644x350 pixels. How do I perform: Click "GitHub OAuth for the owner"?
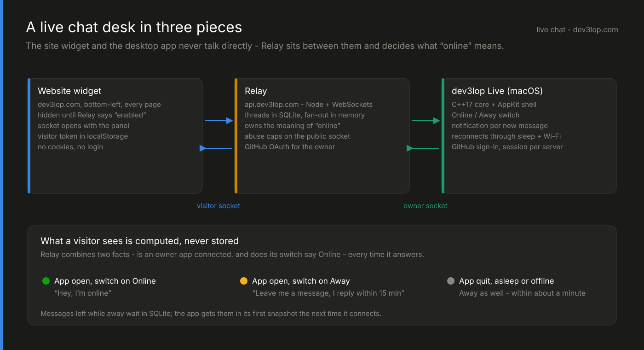point(290,147)
